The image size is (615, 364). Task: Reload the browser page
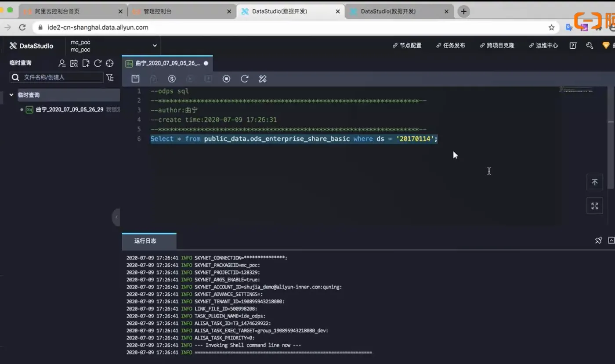tap(22, 27)
